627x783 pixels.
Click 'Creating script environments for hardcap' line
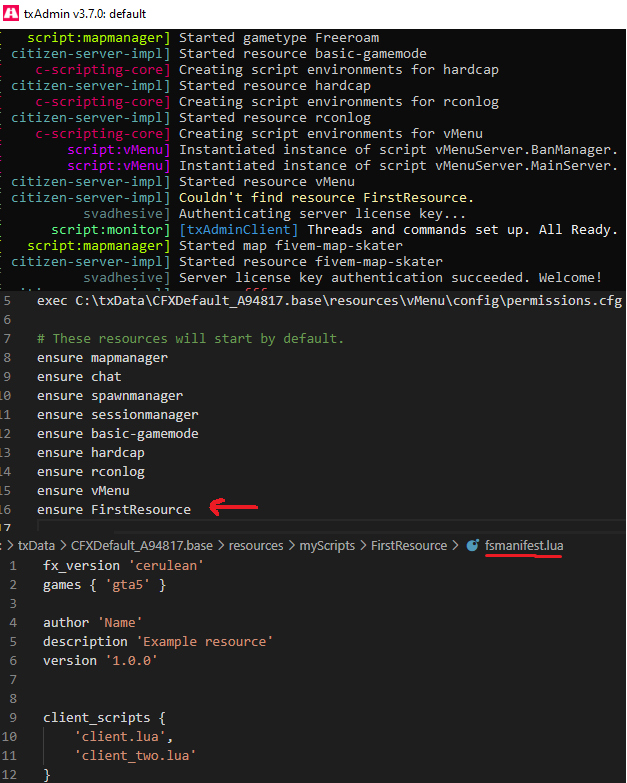tap(338, 69)
